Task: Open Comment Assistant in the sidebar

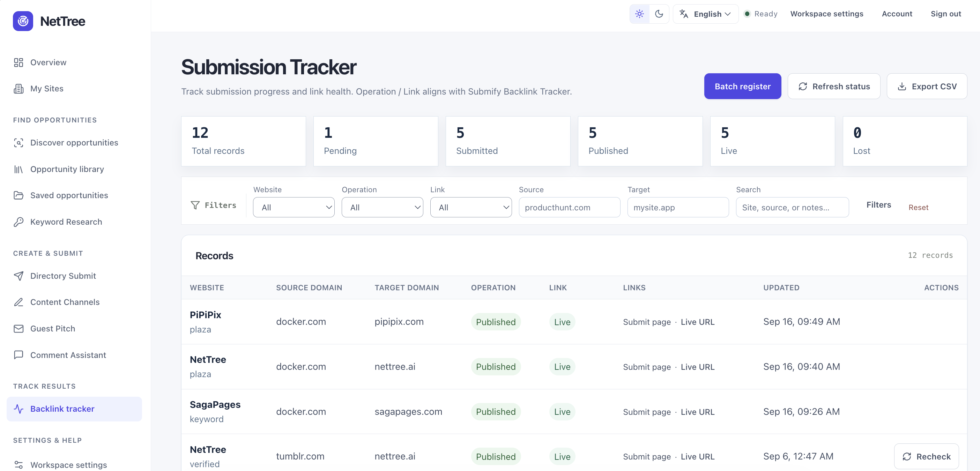Action: pos(74,355)
